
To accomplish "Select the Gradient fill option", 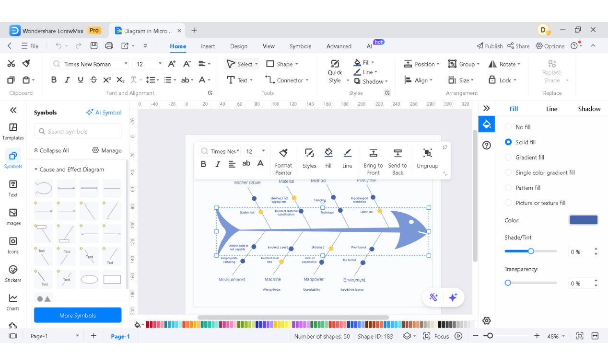I will pyautogui.click(x=525, y=157).
